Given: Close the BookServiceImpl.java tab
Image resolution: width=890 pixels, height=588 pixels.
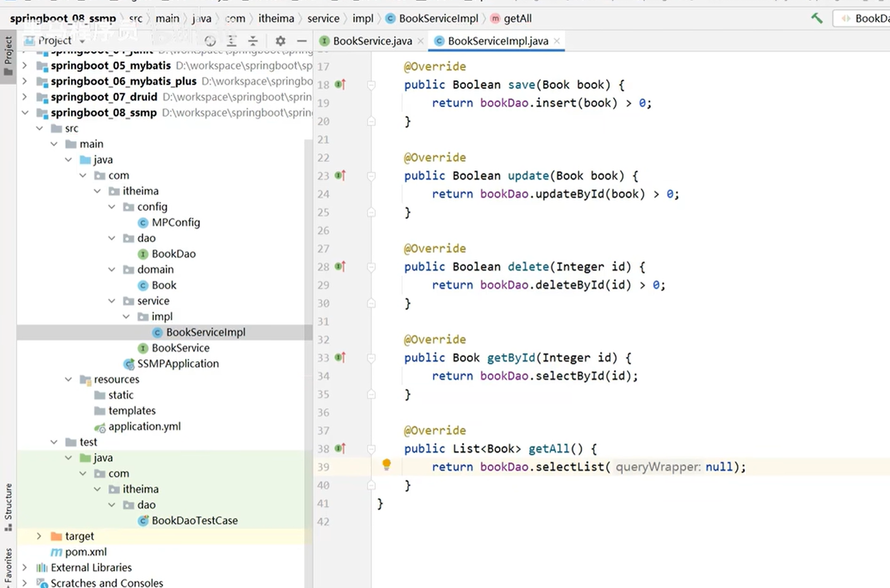Looking at the screenshot, I should [556, 41].
